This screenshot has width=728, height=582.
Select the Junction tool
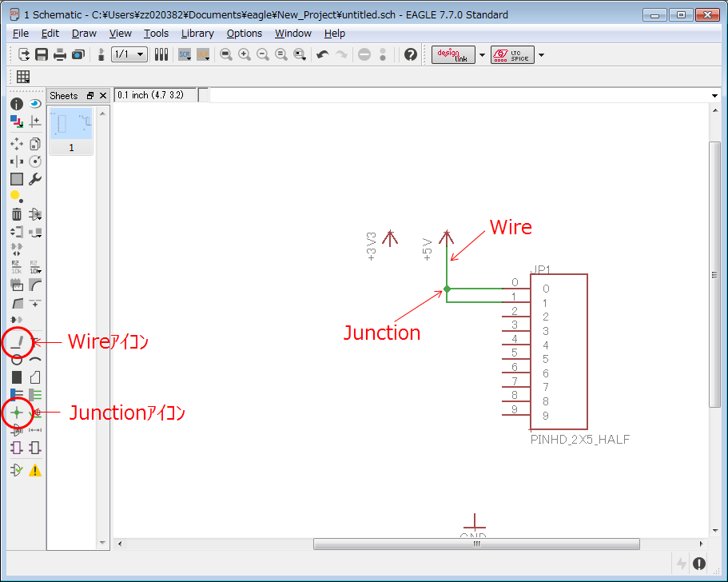(17, 413)
